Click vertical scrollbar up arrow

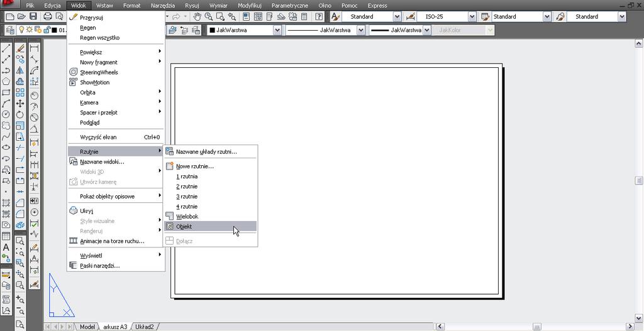(639, 43)
